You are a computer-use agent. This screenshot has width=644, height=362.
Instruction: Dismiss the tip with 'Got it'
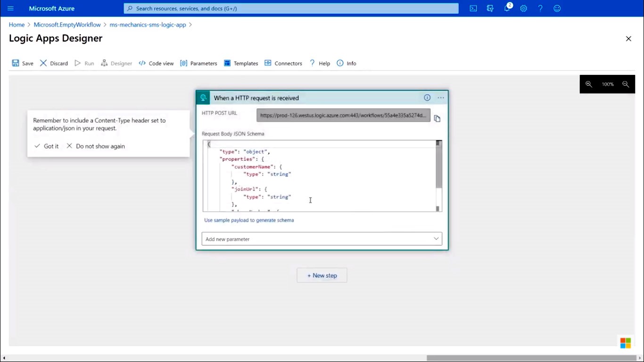coord(47,146)
